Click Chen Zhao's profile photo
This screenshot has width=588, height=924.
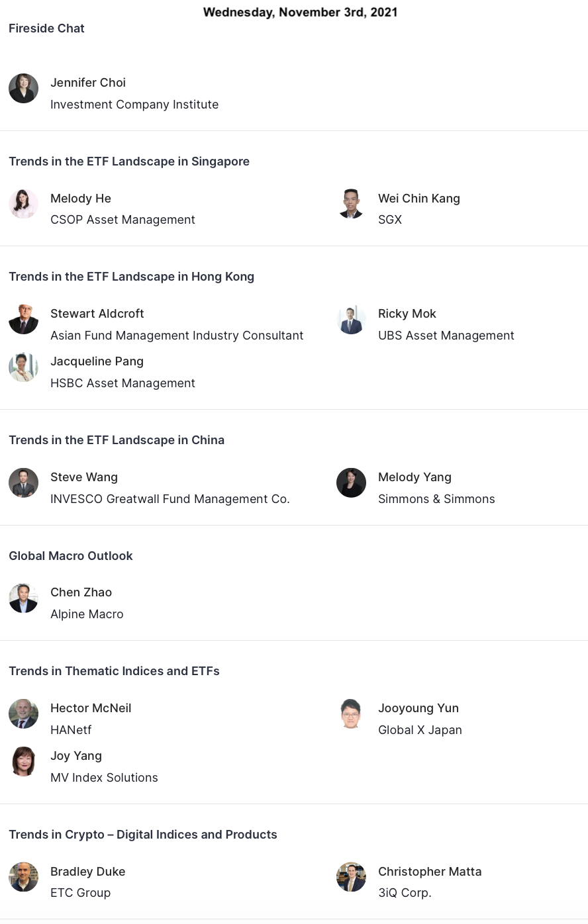pos(23,598)
